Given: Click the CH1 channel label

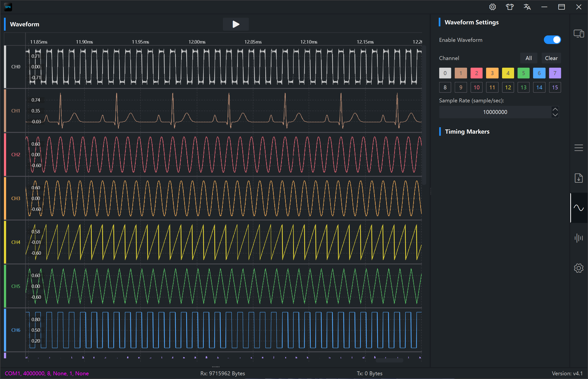Looking at the screenshot, I should point(16,111).
